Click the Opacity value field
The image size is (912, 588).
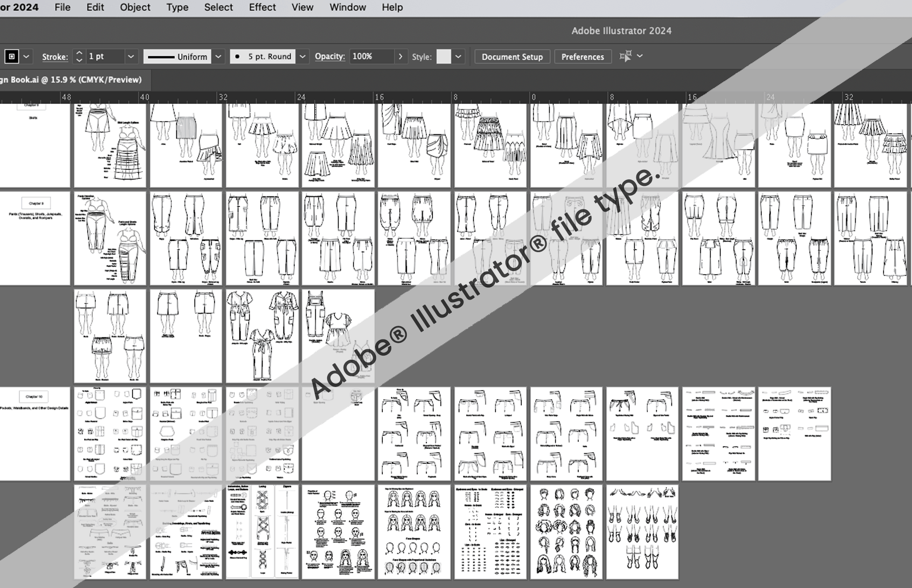pyautogui.click(x=371, y=57)
